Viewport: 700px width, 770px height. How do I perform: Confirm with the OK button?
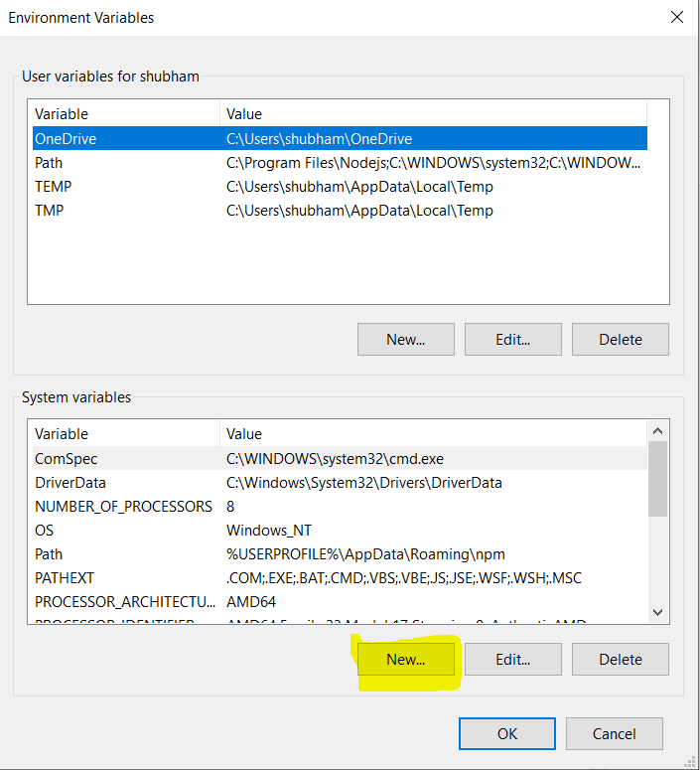[x=507, y=733]
